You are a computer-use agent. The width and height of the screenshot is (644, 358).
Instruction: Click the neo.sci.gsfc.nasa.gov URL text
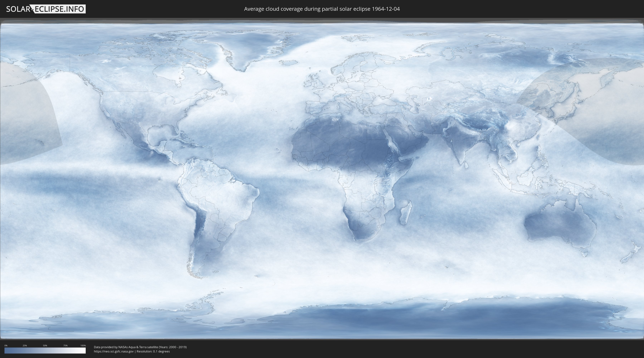point(114,352)
